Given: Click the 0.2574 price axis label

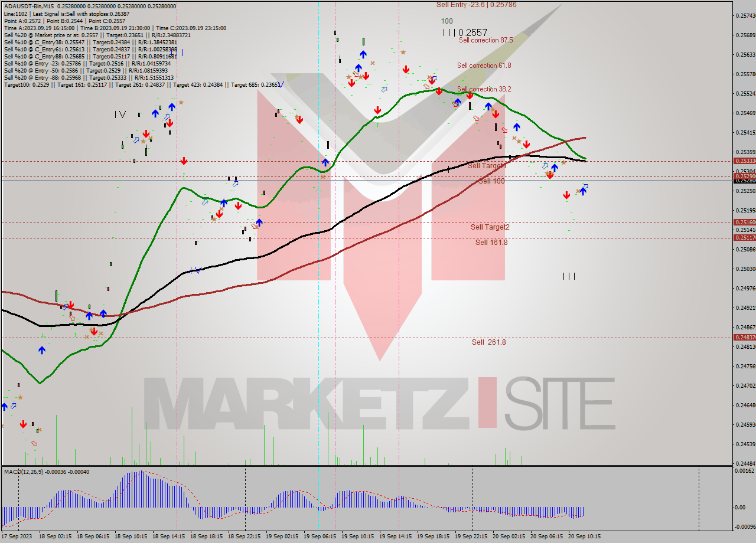Looking at the screenshot, I should click(x=746, y=15).
